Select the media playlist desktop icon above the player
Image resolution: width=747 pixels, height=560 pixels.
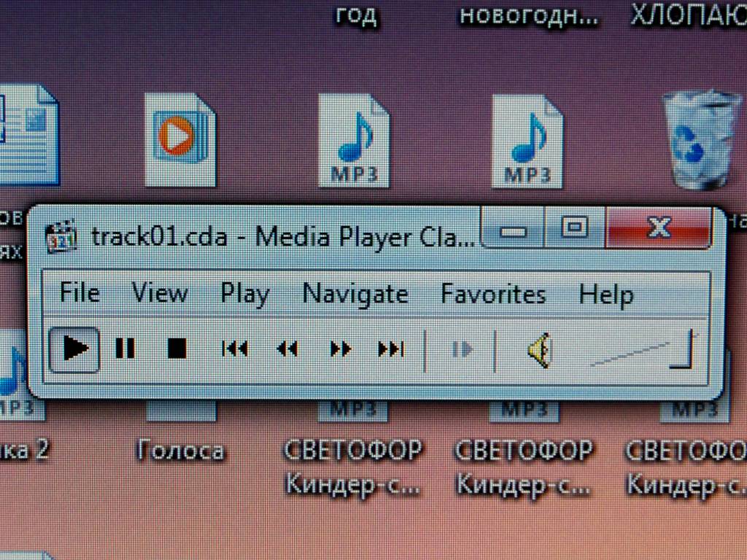pyautogui.click(x=180, y=140)
